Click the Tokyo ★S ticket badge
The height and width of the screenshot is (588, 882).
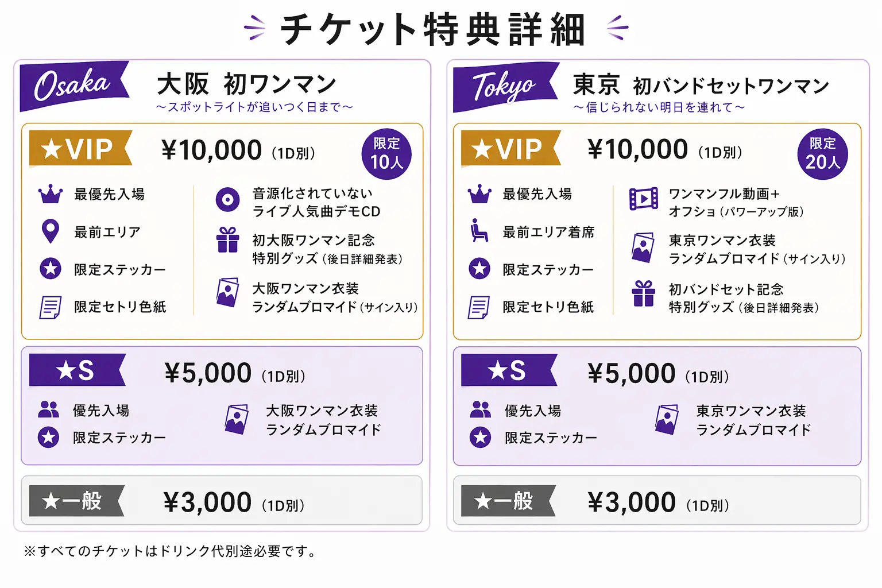[x=509, y=370]
